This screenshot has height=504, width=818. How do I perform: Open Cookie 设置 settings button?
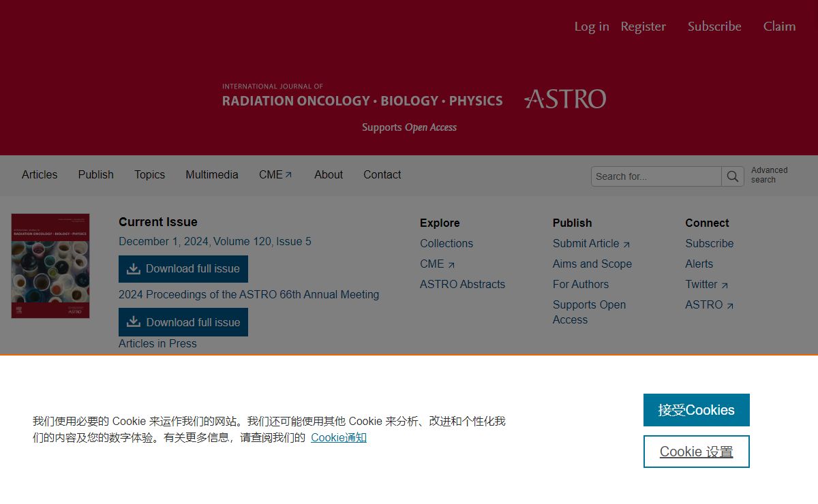point(697,452)
